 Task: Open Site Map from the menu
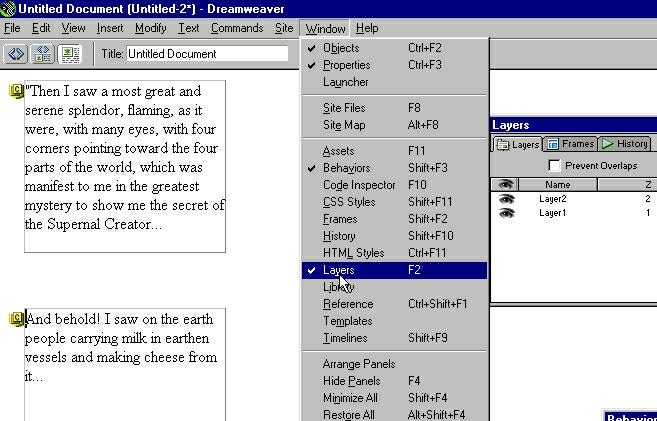coord(394,125)
